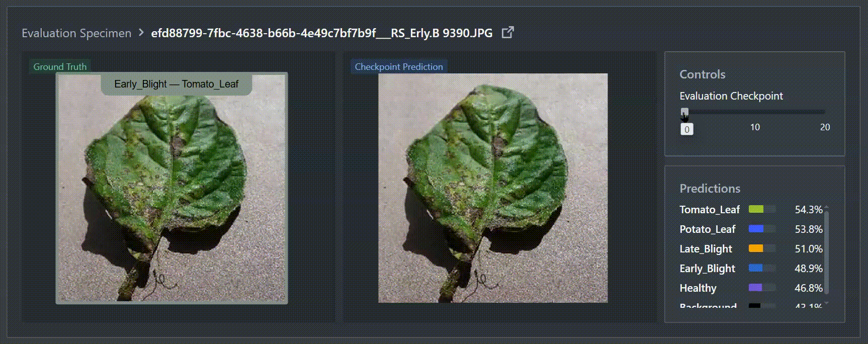Image resolution: width=868 pixels, height=344 pixels.
Task: Select the Tomato_Leaf prediction row
Action: click(751, 209)
